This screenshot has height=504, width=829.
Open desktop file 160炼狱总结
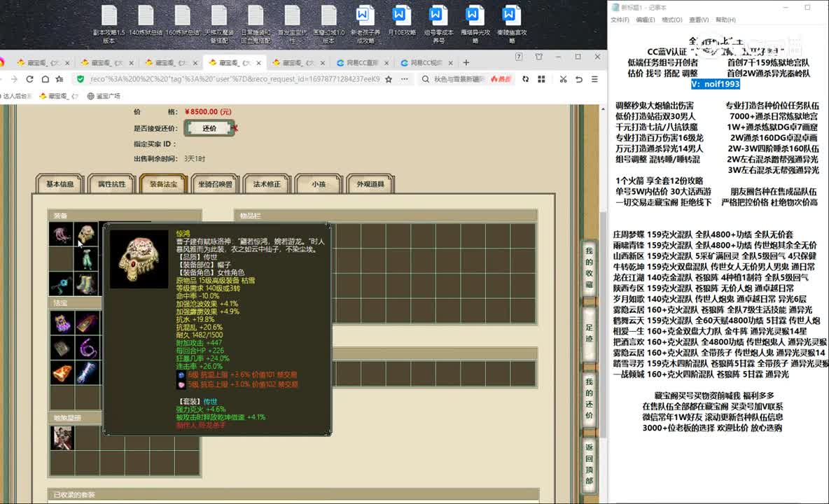coord(183,21)
